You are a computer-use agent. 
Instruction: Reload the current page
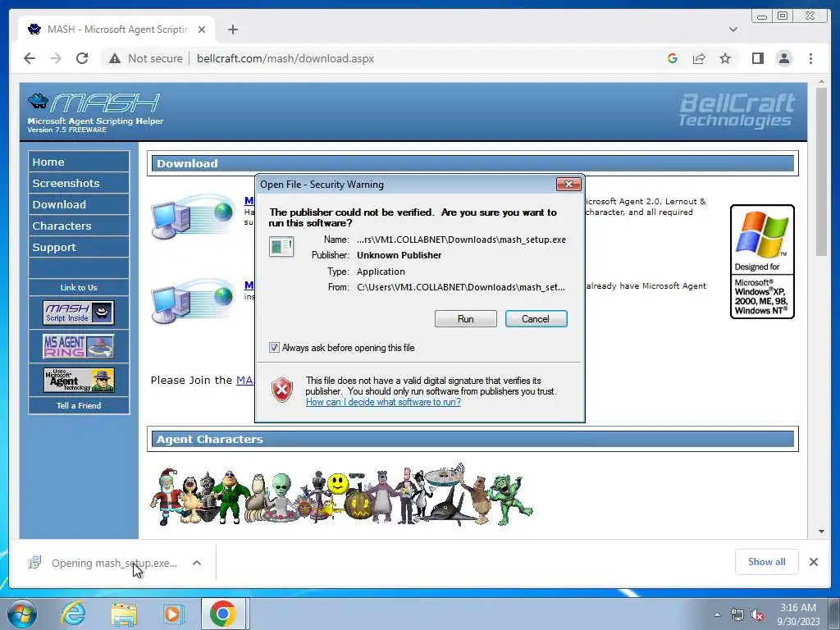click(82, 58)
